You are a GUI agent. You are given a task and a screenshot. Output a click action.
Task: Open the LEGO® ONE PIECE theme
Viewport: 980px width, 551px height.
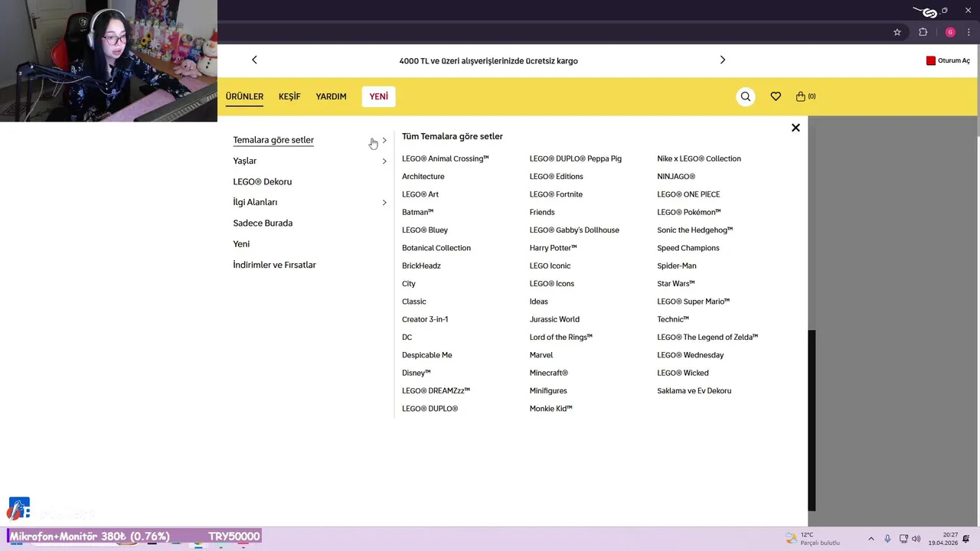point(688,194)
